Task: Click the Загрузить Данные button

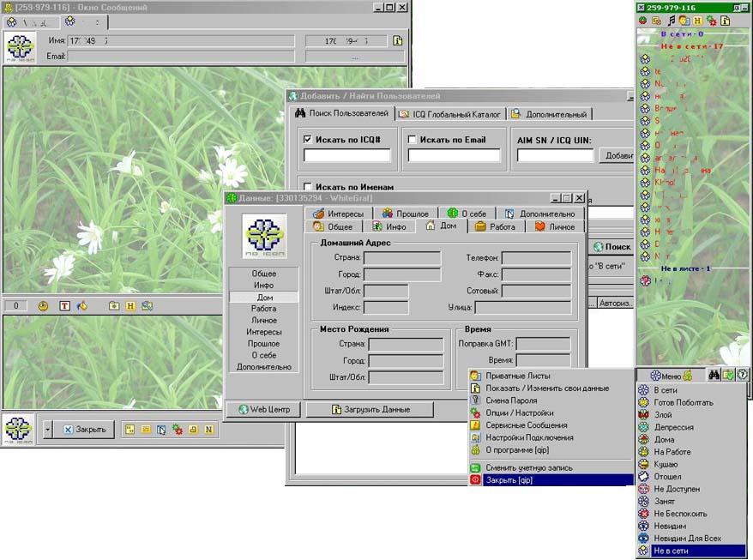Action: click(x=370, y=409)
